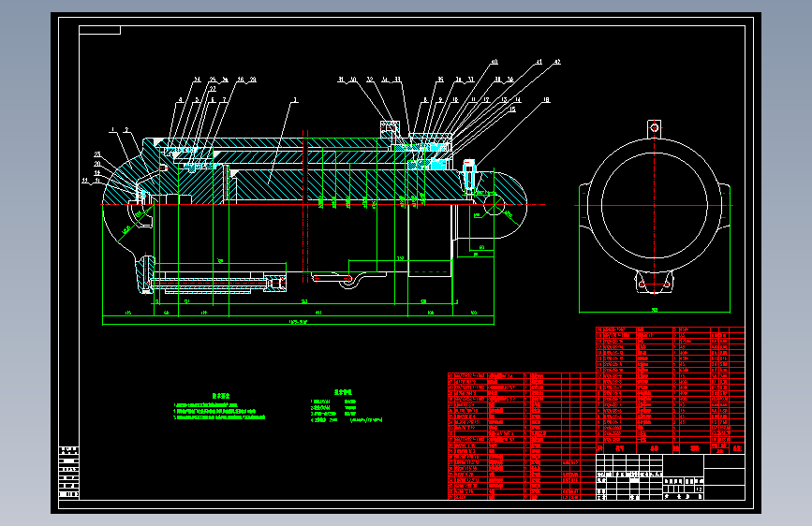Click the bottom bracket of the end view
This screenshot has height=526, width=812.
655,282
